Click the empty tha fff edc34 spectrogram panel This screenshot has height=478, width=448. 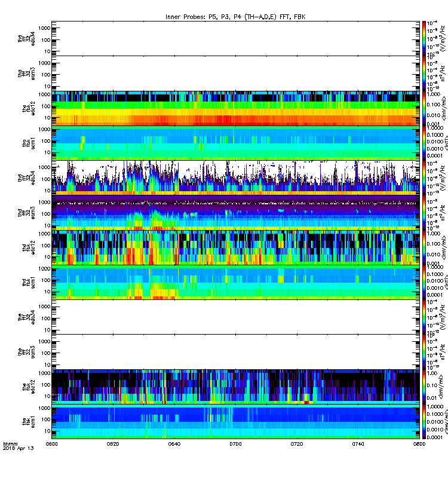[x=235, y=38]
